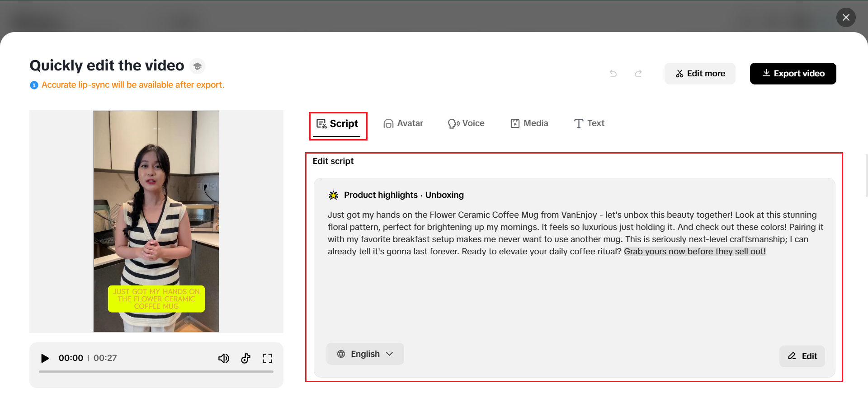Expand the English language dropdown
868x402 pixels.
point(365,354)
